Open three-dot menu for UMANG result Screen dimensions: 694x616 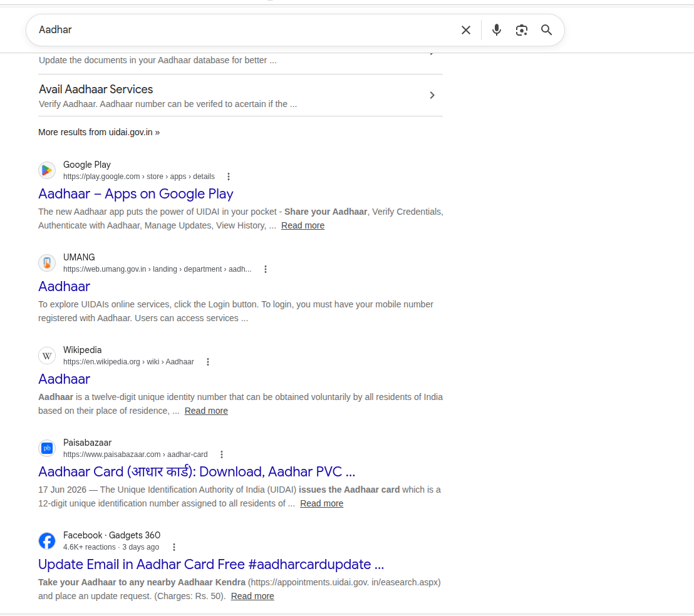click(265, 269)
